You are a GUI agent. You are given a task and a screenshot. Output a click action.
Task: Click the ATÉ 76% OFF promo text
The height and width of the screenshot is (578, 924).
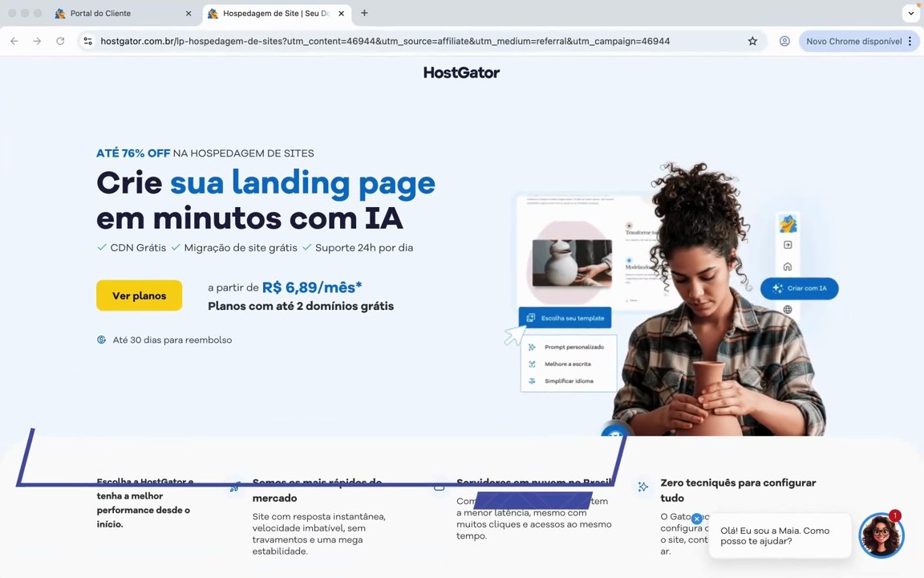click(x=133, y=153)
